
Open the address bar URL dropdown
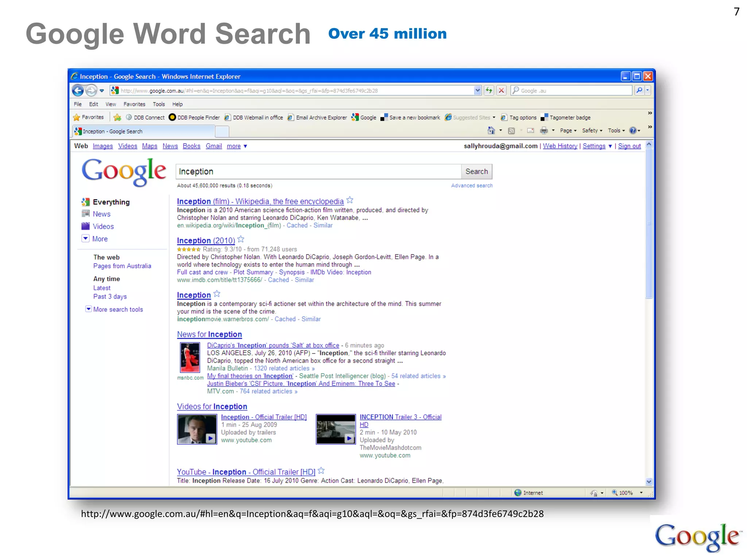coord(477,90)
